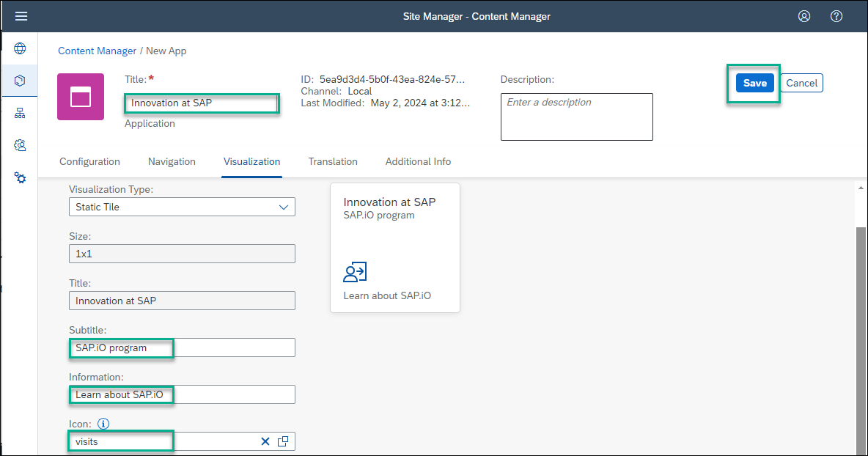
Task: Click 'SAP.iO program' subtitle on tile preview
Action: coord(378,216)
